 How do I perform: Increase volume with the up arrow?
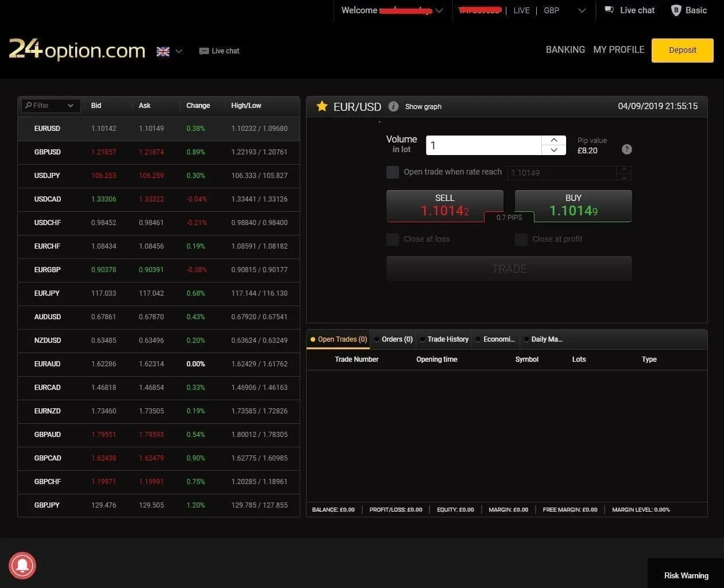(x=554, y=140)
